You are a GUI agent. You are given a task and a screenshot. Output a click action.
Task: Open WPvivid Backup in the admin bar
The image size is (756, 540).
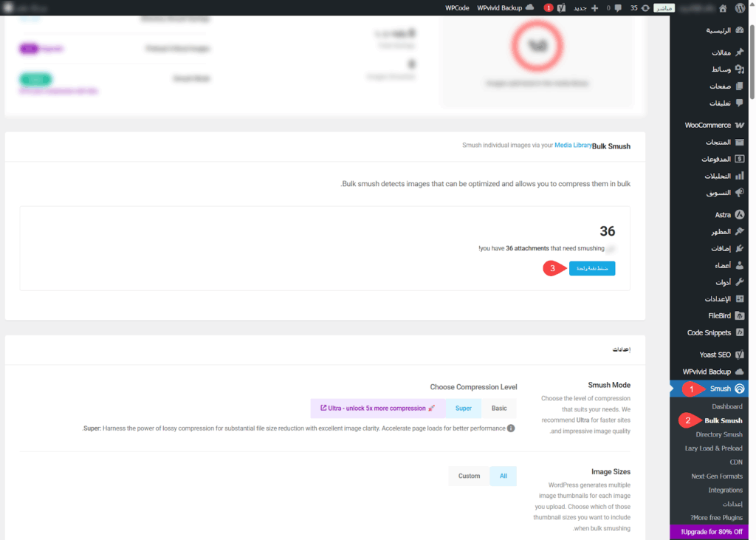coord(505,7)
